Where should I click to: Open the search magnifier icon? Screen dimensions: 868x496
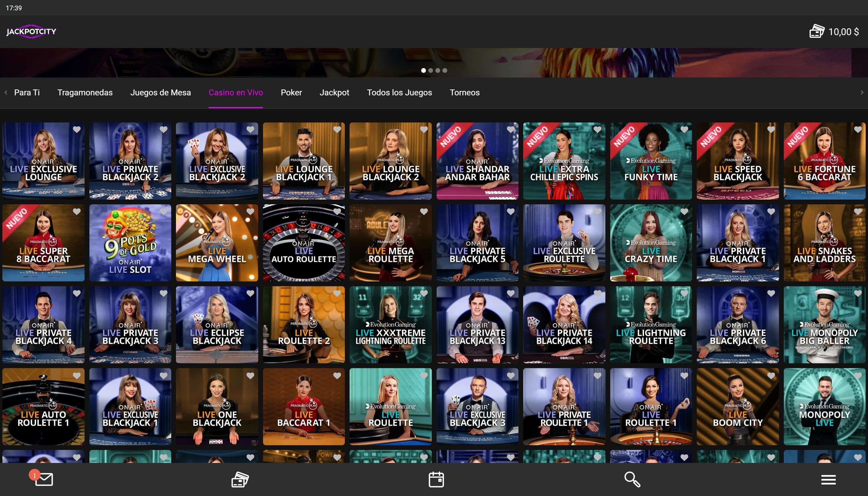(632, 479)
